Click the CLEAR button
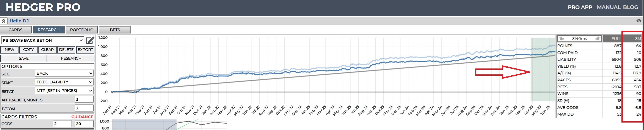 coord(47,50)
